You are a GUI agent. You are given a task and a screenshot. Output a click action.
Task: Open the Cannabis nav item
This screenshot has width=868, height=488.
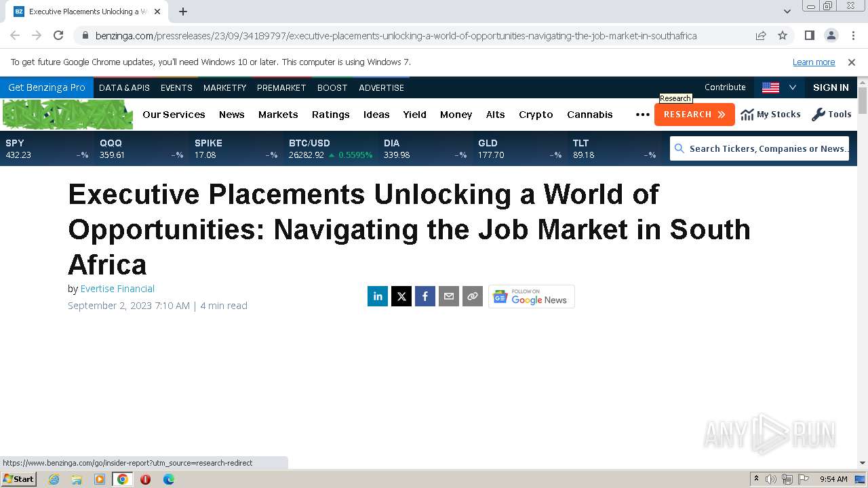click(590, 115)
